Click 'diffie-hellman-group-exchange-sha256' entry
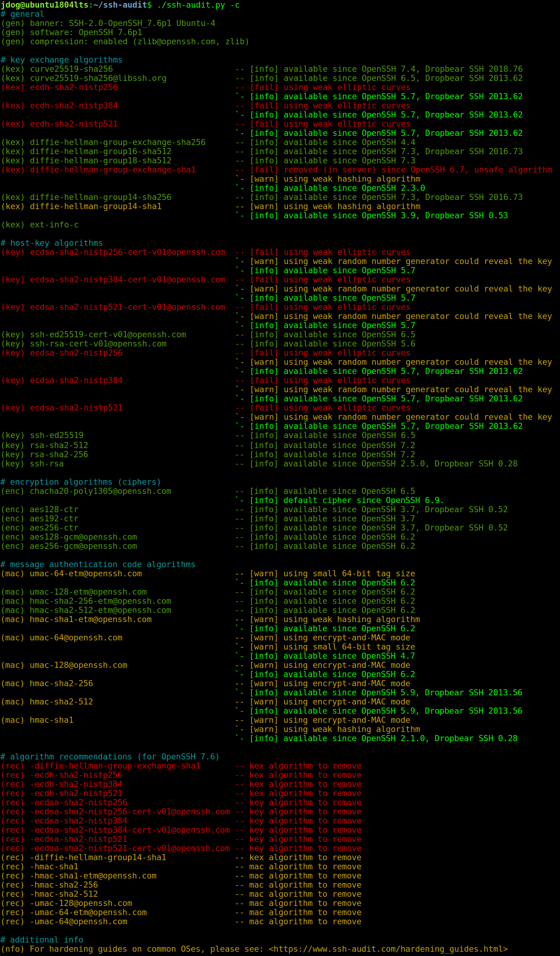The image size is (560, 956). pos(117,142)
